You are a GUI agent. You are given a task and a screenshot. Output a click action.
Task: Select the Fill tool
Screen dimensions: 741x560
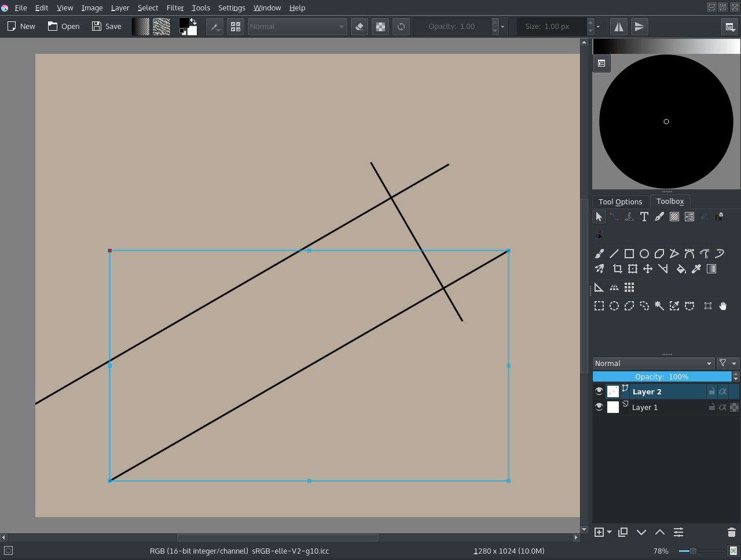point(681,268)
